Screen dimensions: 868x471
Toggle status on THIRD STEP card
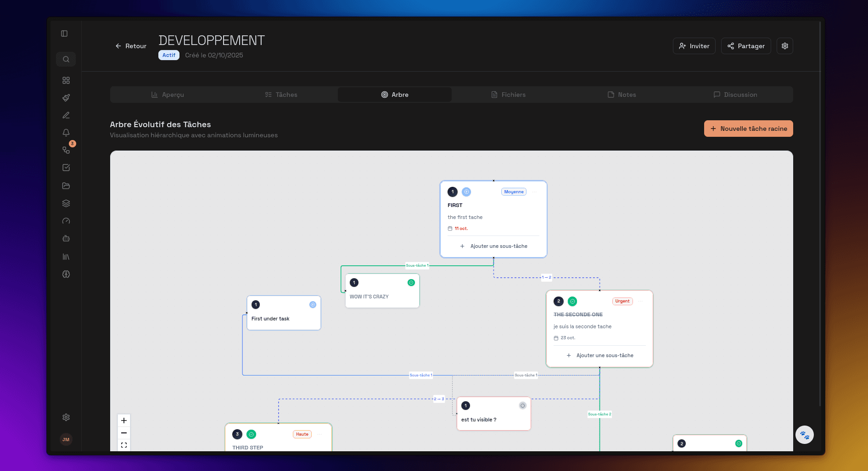pyautogui.click(x=251, y=434)
